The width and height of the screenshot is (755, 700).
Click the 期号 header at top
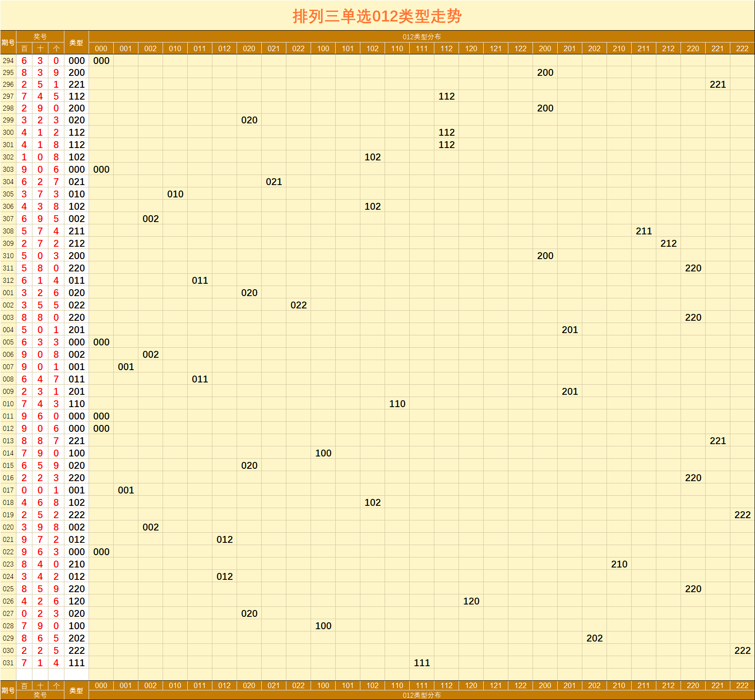(8, 42)
